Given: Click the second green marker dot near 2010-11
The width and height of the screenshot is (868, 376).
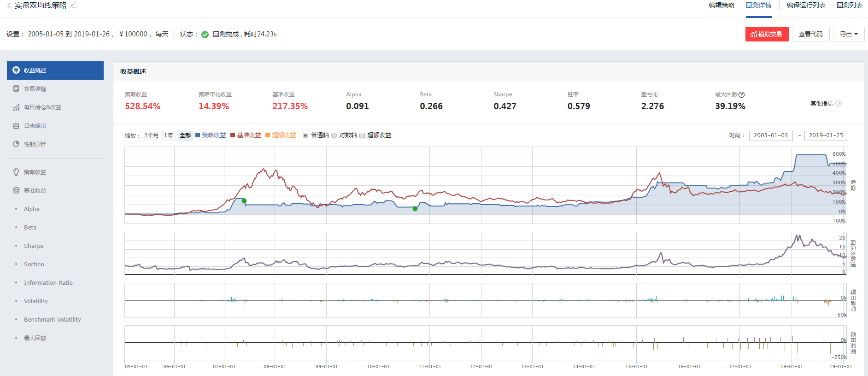Looking at the screenshot, I should [415, 209].
